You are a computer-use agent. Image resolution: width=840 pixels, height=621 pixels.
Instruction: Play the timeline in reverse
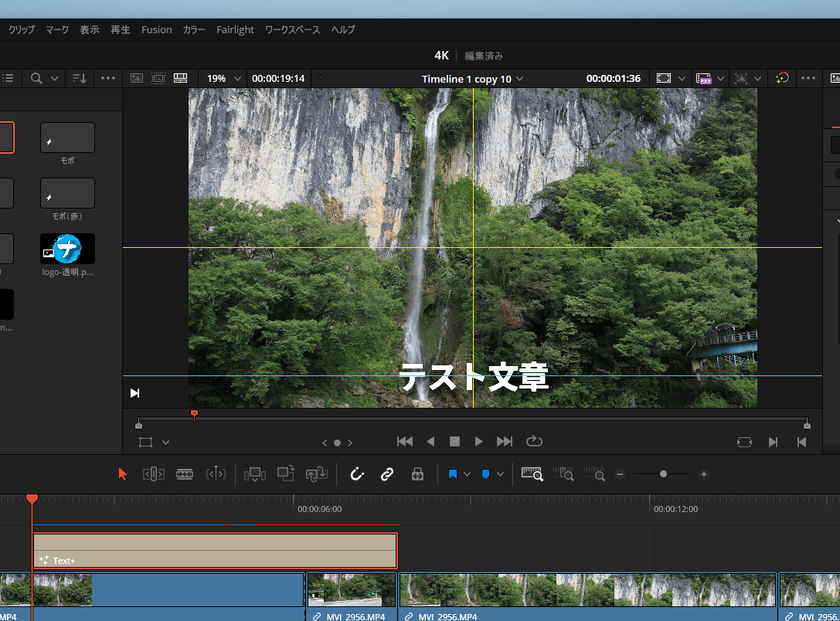click(430, 441)
